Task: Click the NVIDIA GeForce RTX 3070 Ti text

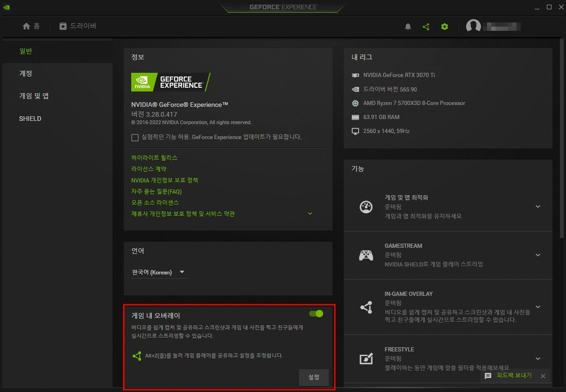Action: [399, 75]
